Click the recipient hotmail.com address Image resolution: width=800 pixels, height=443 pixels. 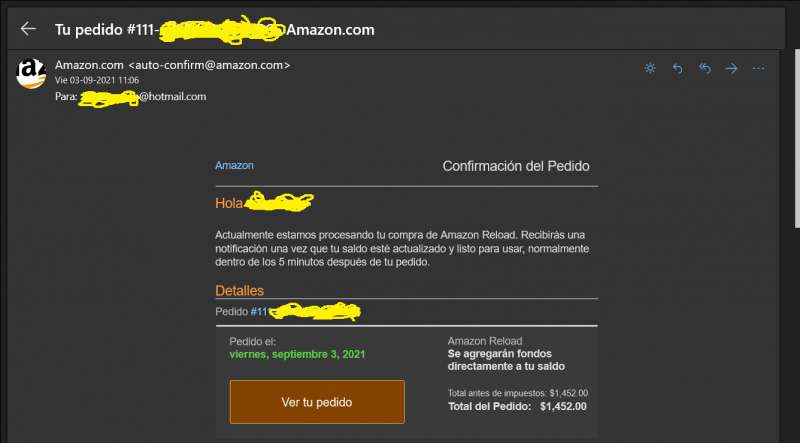pyautogui.click(x=142, y=97)
